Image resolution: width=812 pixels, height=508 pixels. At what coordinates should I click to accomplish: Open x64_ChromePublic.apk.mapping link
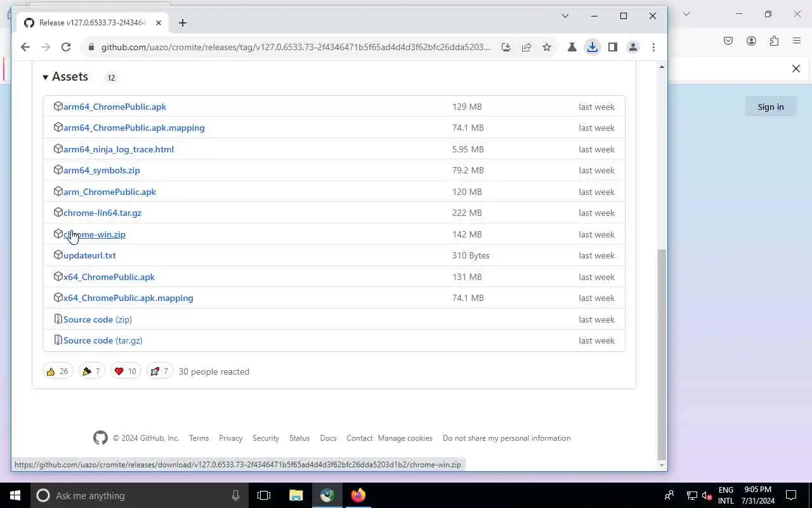click(128, 298)
